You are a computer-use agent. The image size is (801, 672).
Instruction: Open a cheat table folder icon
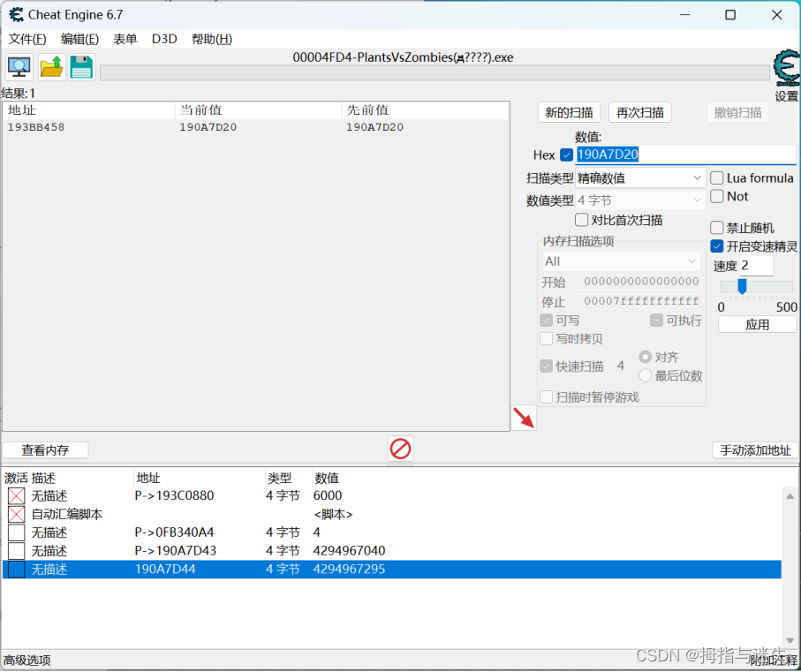tap(51, 67)
